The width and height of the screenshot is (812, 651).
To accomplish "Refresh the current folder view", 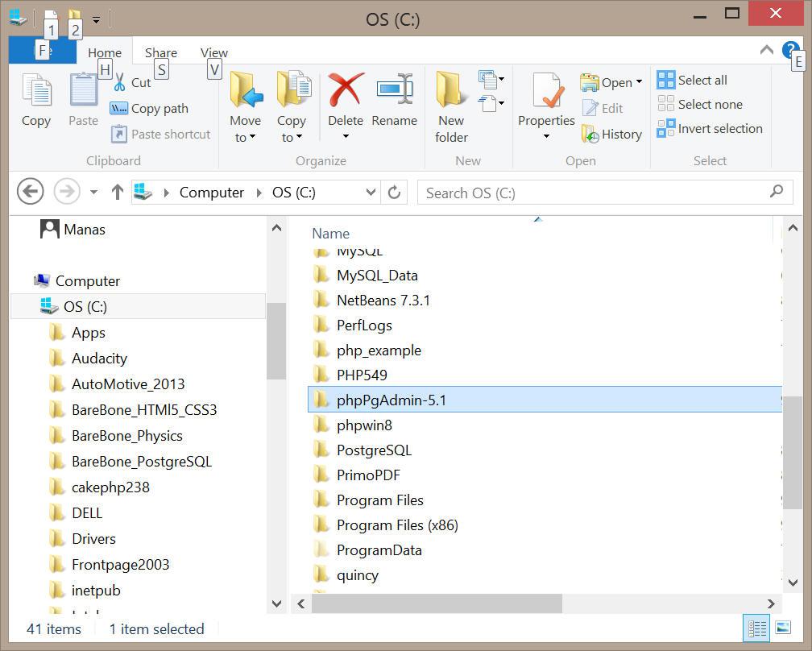I will tap(394, 193).
